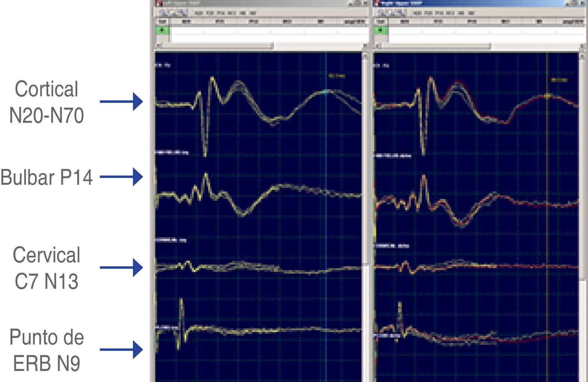This screenshot has width=588, height=382.
Task: Activate the right window by its blue title bar
Action: click(x=467, y=3)
